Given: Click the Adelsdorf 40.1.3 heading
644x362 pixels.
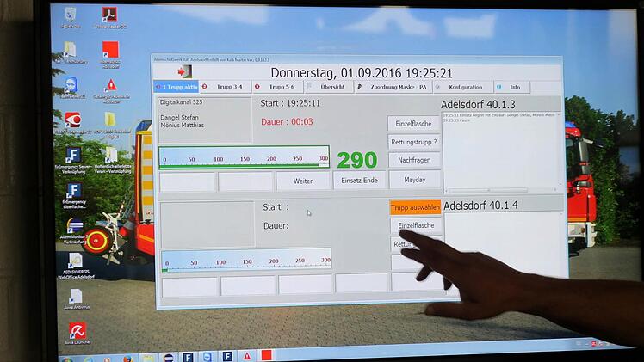Looking at the screenshot, I should pos(478,105).
